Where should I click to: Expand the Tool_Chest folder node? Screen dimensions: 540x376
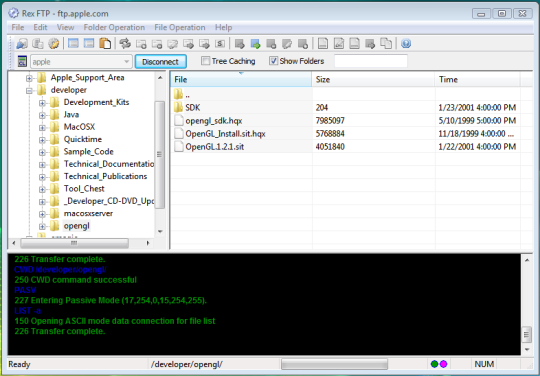(42, 190)
